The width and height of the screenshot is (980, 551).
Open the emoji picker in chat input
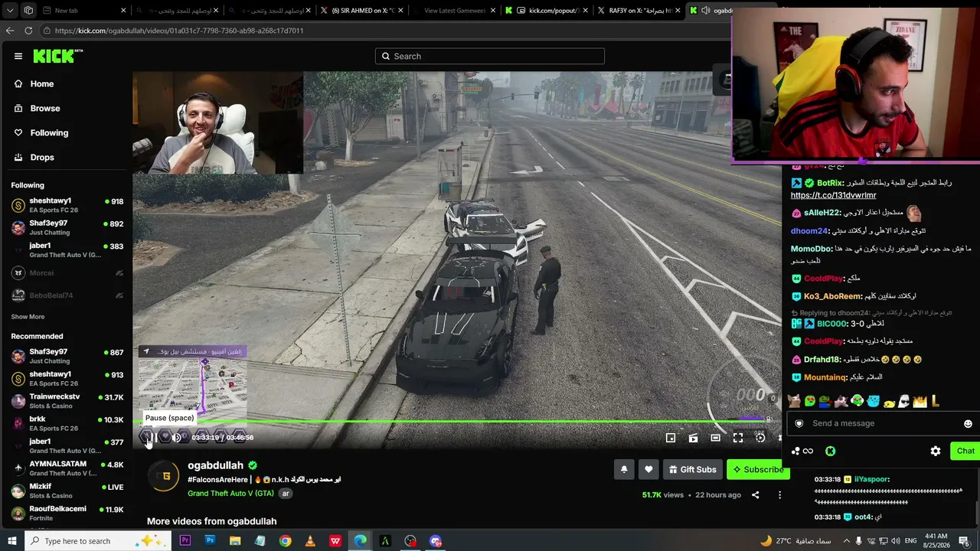pos(968,424)
